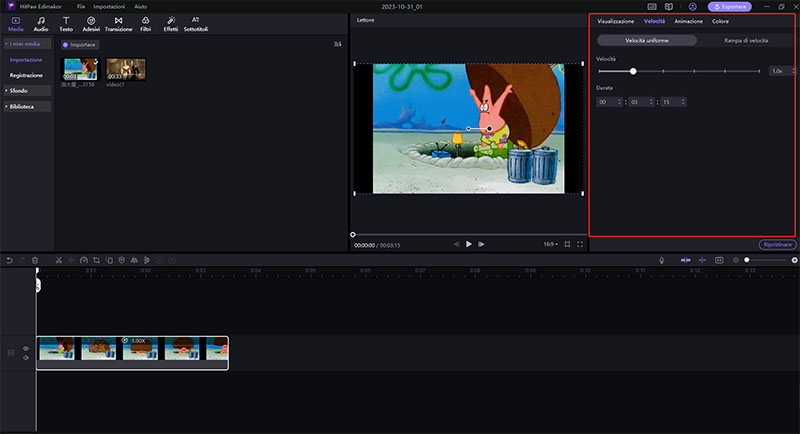The height and width of the screenshot is (434, 800).
Task: Adjust the Durata hours stepper
Action: pyautogui.click(x=610, y=102)
